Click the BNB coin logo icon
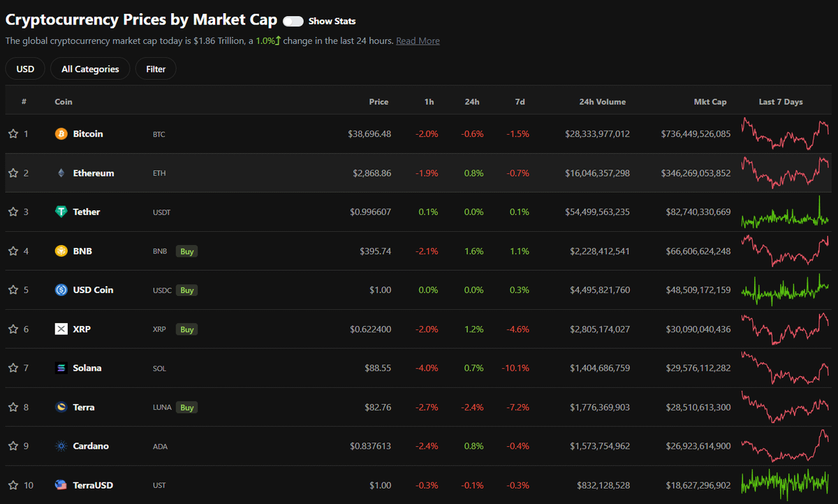The height and width of the screenshot is (504, 838). click(x=61, y=251)
